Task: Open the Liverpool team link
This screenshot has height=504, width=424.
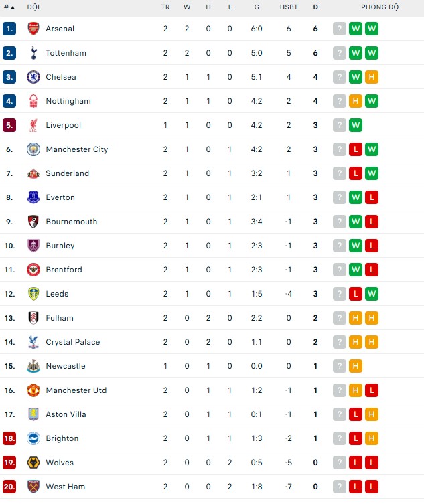Action: coord(64,125)
